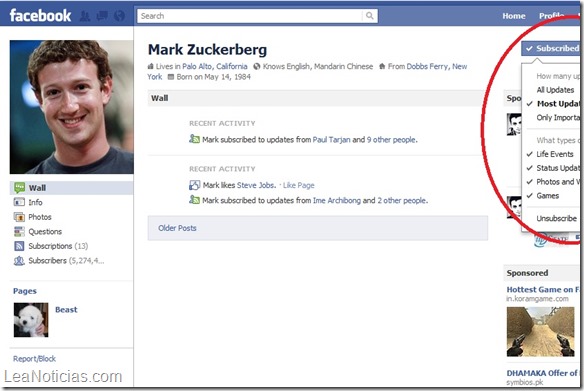Click the Mark Zuckerberg name heading
Screen dimensions: 584x391
[207, 49]
